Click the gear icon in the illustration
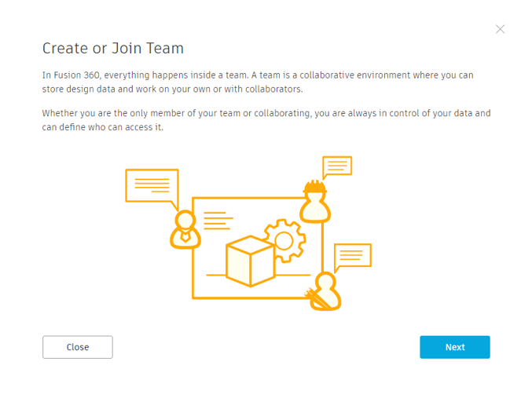This screenshot has height=398, width=532. tap(285, 241)
